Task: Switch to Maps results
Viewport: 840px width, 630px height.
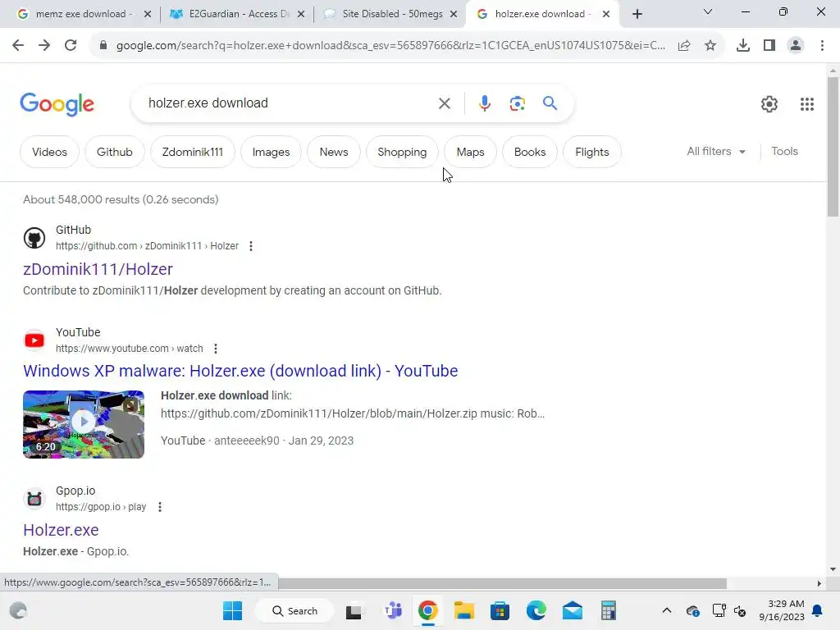Action: tap(470, 152)
